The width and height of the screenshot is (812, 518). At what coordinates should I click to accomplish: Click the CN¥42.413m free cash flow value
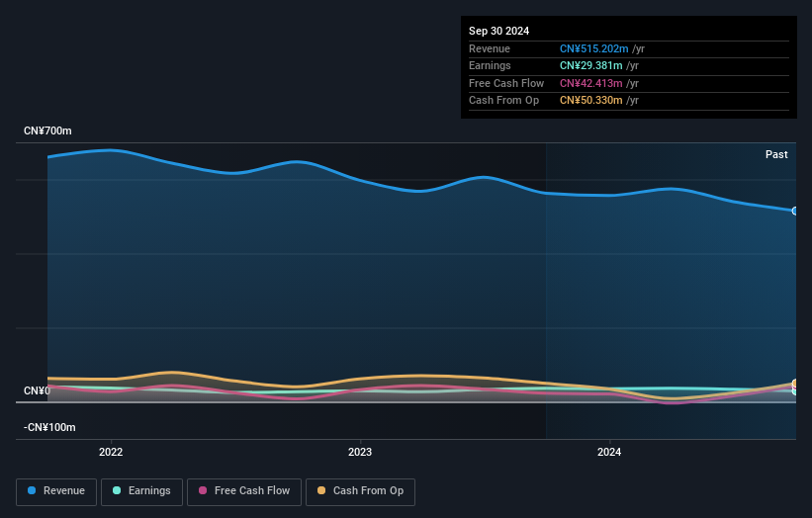coord(590,83)
